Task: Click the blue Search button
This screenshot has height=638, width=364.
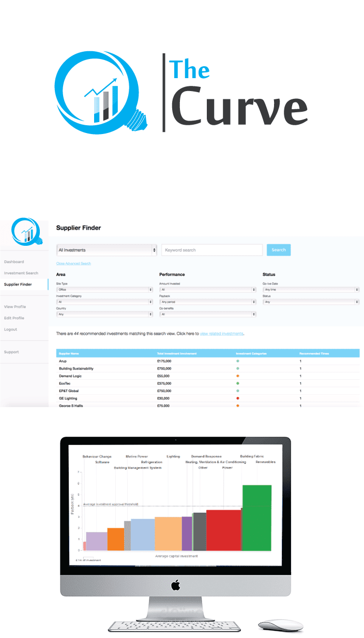Action: click(279, 250)
